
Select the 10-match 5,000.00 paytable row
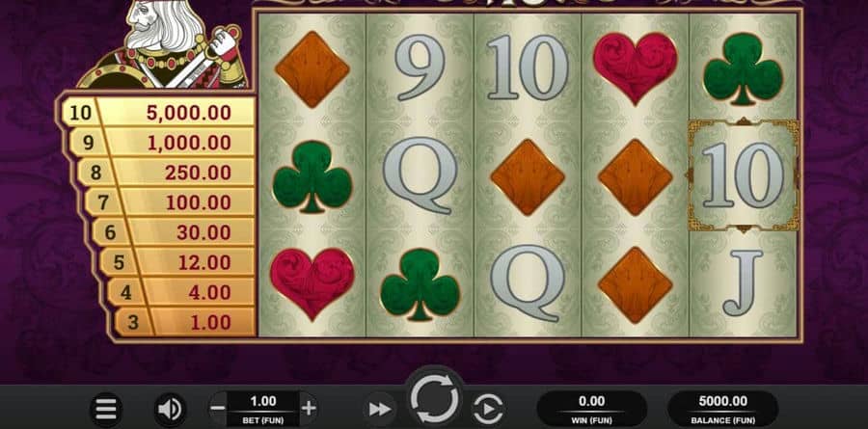pyautogui.click(x=158, y=113)
